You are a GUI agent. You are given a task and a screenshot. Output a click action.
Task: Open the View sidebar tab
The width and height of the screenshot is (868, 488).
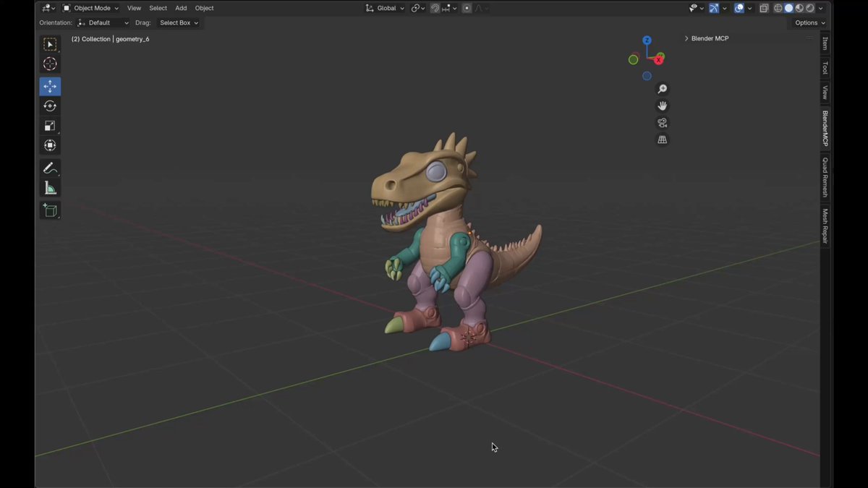[x=825, y=93]
